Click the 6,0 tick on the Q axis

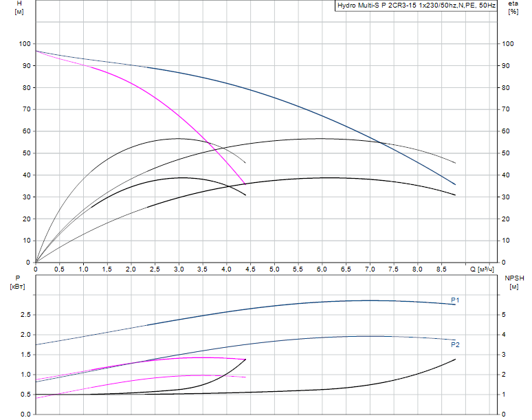(x=322, y=269)
